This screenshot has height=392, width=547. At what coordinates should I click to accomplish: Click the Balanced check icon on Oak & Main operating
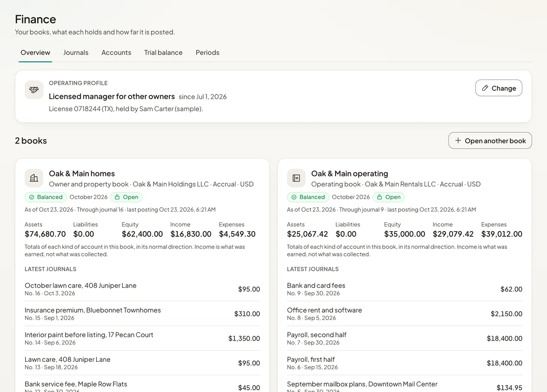pyautogui.click(x=294, y=197)
